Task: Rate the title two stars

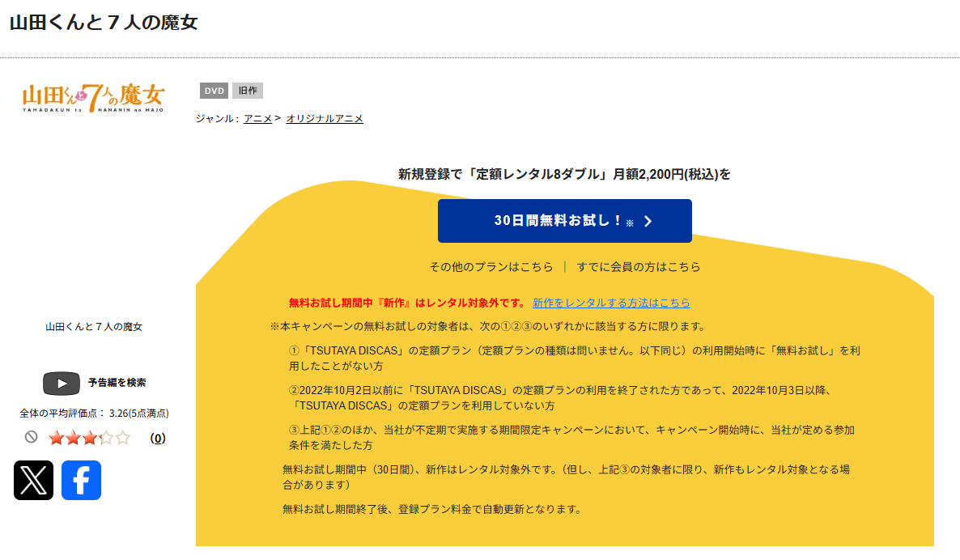Action: 73,438
